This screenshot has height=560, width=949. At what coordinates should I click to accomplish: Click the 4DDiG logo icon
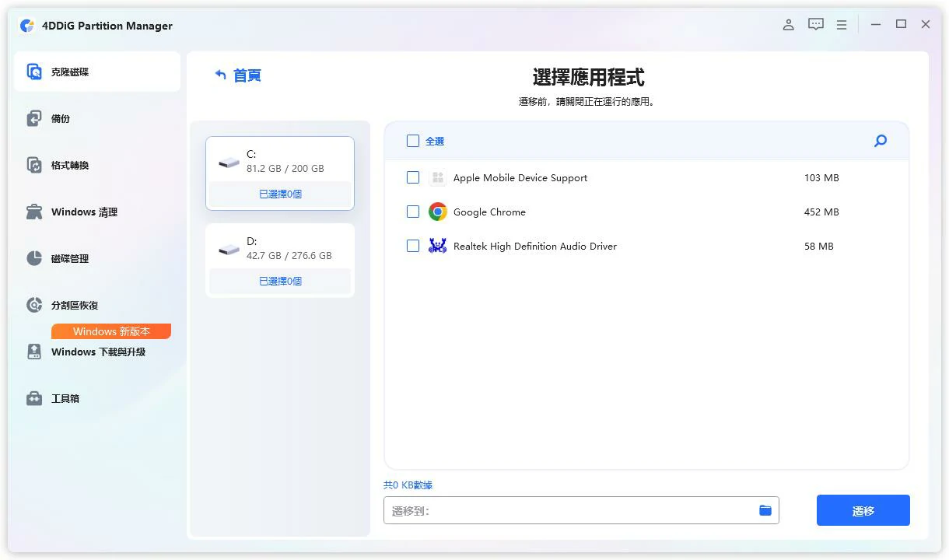27,26
